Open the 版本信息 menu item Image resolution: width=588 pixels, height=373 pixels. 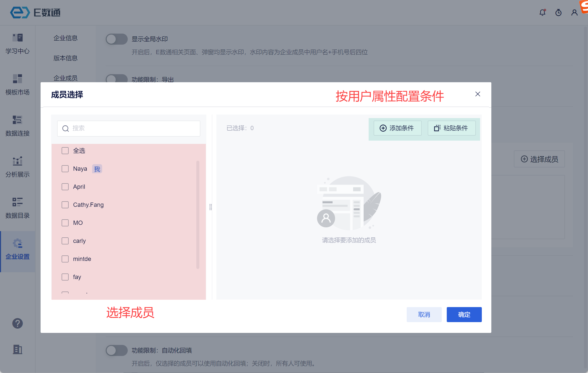pyautogui.click(x=66, y=58)
